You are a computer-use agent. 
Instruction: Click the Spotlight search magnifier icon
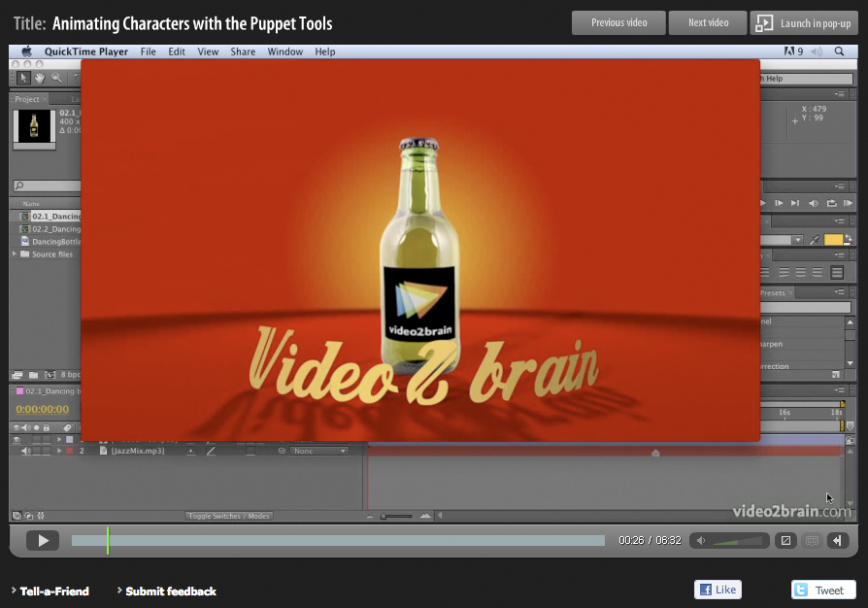(839, 51)
